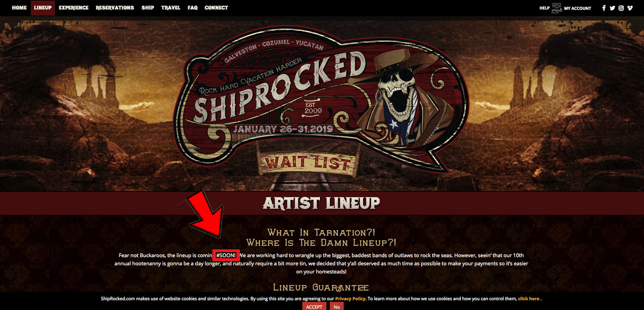Open the Privacy Policy link
The width and height of the screenshot is (644, 310).
click(350, 298)
